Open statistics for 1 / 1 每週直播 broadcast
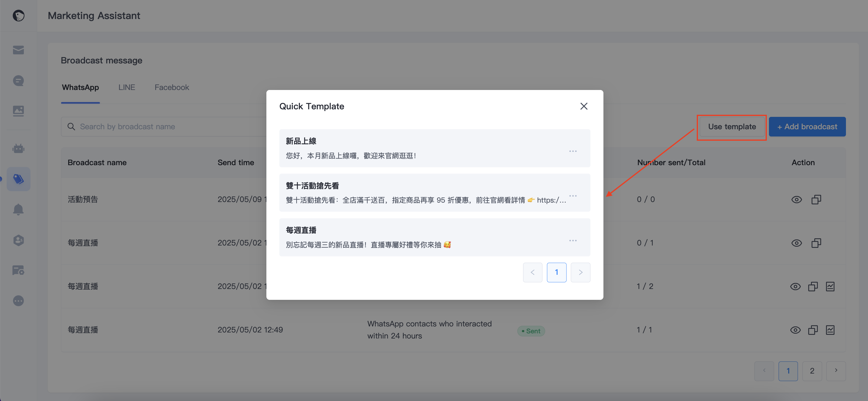 tap(830, 330)
